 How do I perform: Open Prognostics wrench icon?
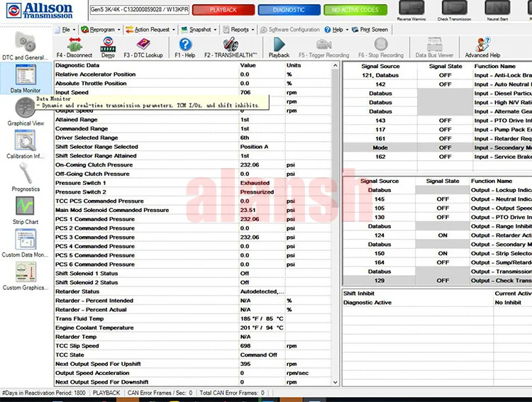25,173
